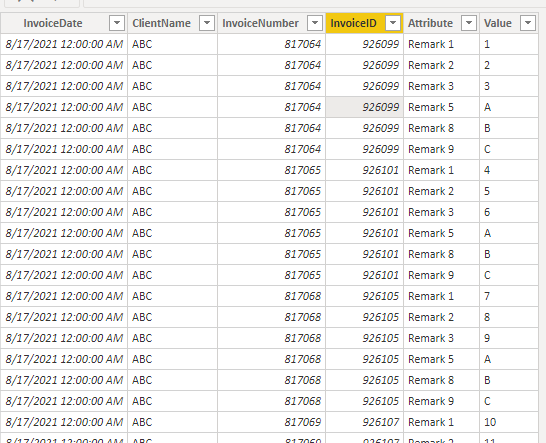Click Value cell showing 4
The image size is (546, 443).
(509, 170)
